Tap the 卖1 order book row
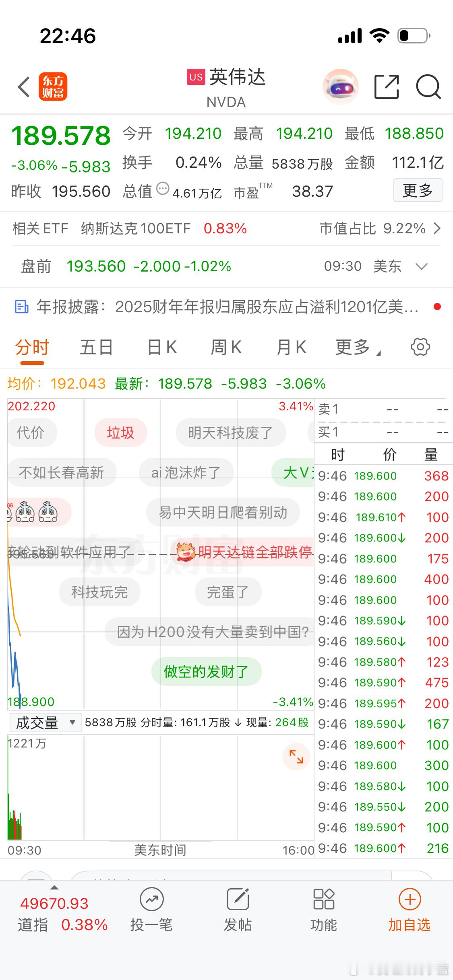Image resolution: width=453 pixels, height=980 pixels. [x=383, y=410]
